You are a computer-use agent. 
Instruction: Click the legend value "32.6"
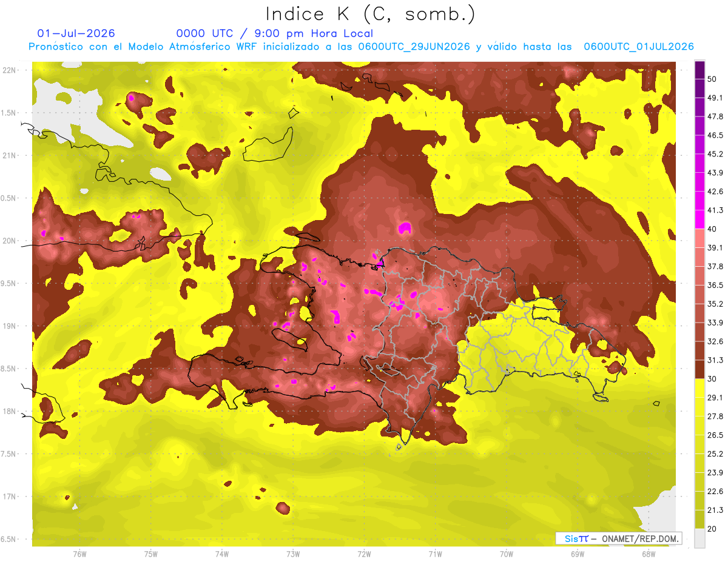tap(715, 341)
